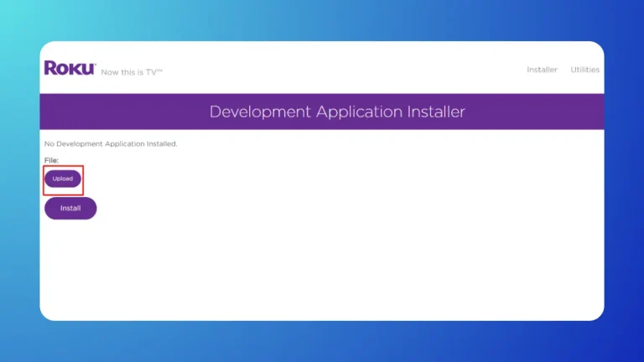The width and height of the screenshot is (644, 362).
Task: Select 'No Development Application Installed.' text
Action: tap(111, 144)
